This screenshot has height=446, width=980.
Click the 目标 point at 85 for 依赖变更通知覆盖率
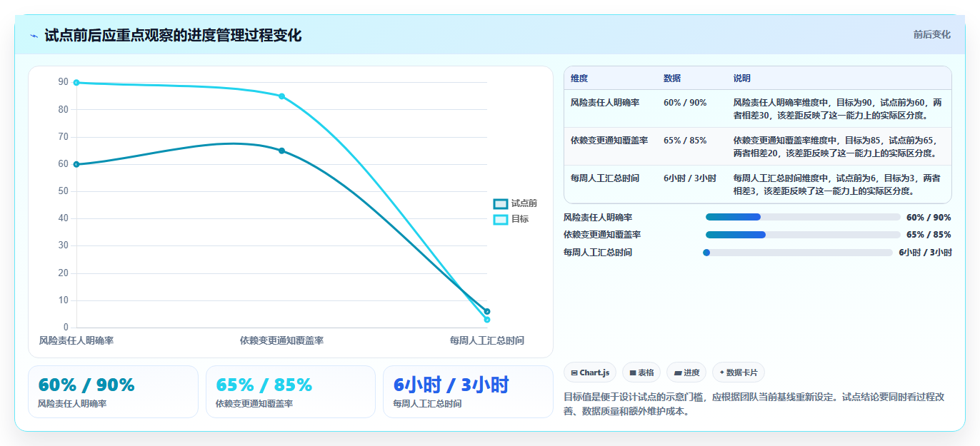(x=281, y=96)
